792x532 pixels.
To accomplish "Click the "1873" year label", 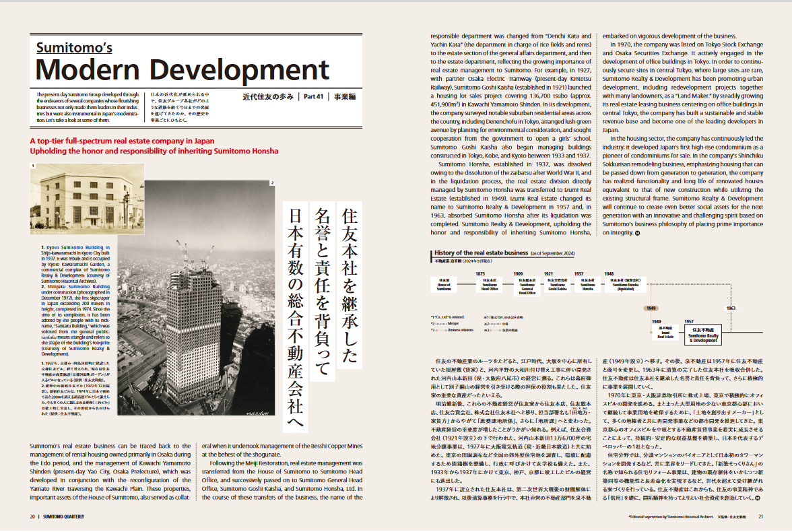I will (480, 274).
